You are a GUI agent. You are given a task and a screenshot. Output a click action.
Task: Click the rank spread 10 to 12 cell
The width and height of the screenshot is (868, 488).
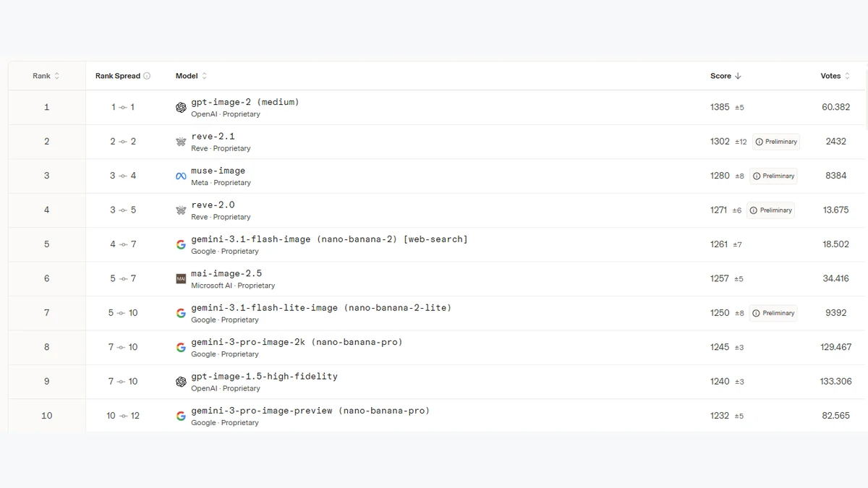[x=123, y=416]
